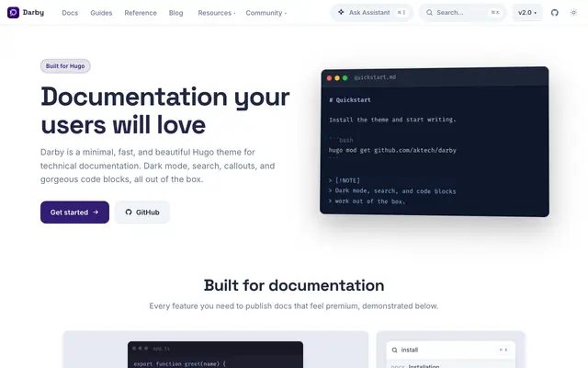Click 'export function greet(name)' code line
The width and height of the screenshot is (588, 368).
[180, 363]
